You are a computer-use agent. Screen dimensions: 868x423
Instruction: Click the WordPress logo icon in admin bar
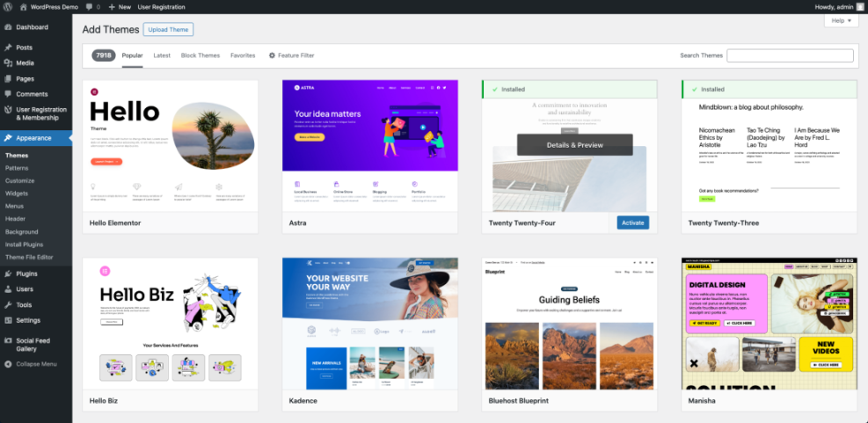point(8,7)
